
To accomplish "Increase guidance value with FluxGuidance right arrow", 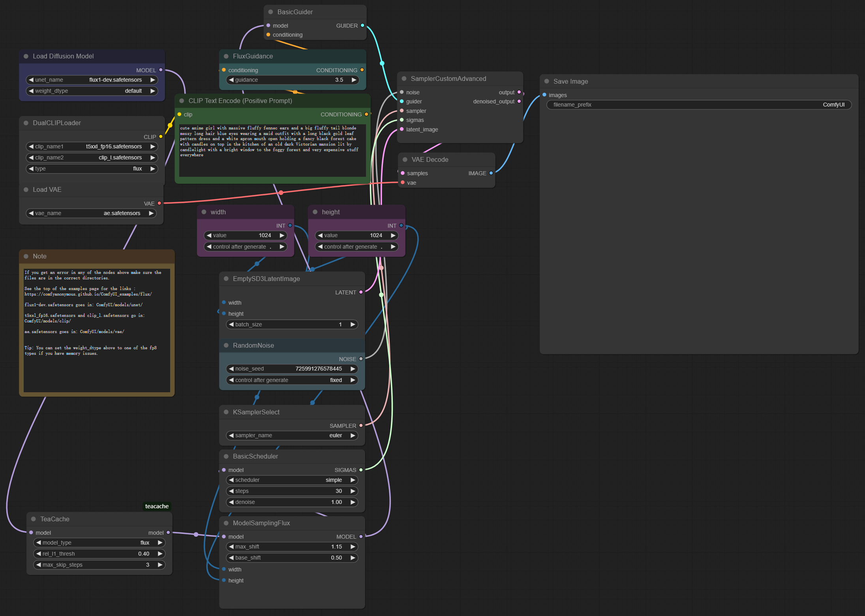I will pyautogui.click(x=354, y=80).
